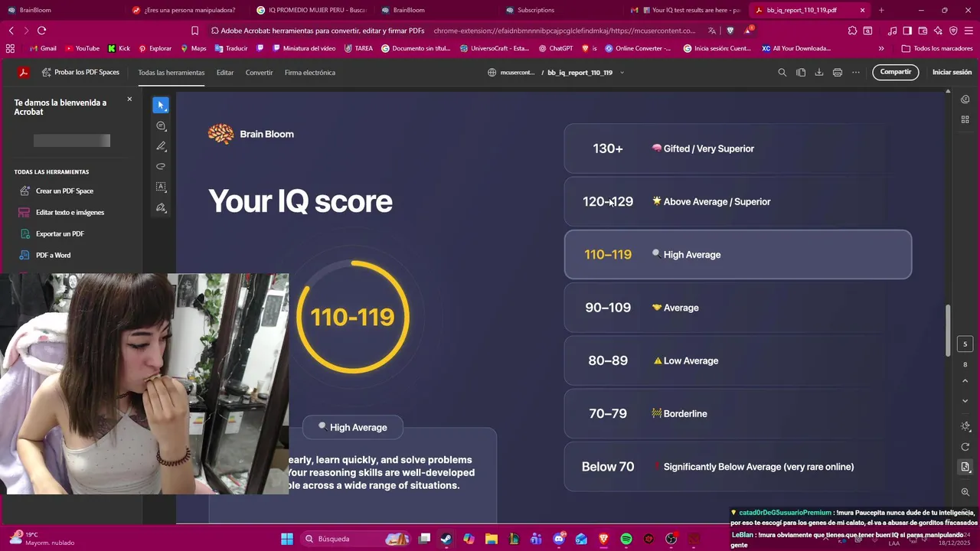Open the Firma electrónica menu
The height and width of the screenshot is (551, 980).
point(310,73)
